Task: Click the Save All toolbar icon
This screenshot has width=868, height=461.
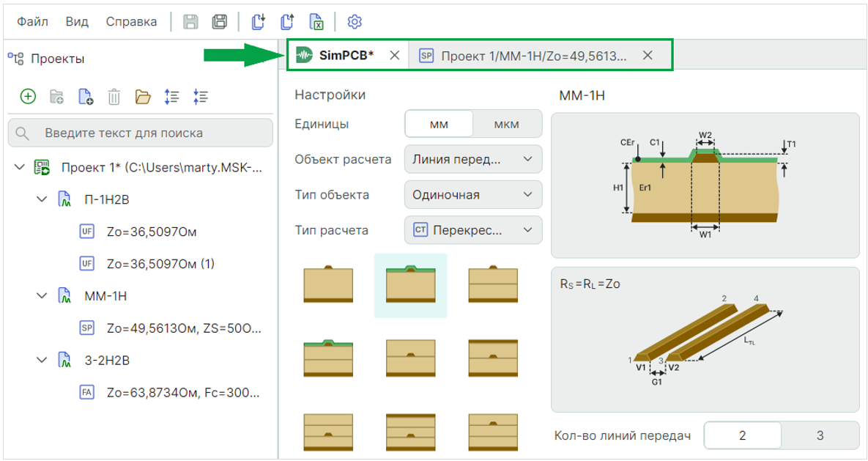Action: (x=219, y=21)
